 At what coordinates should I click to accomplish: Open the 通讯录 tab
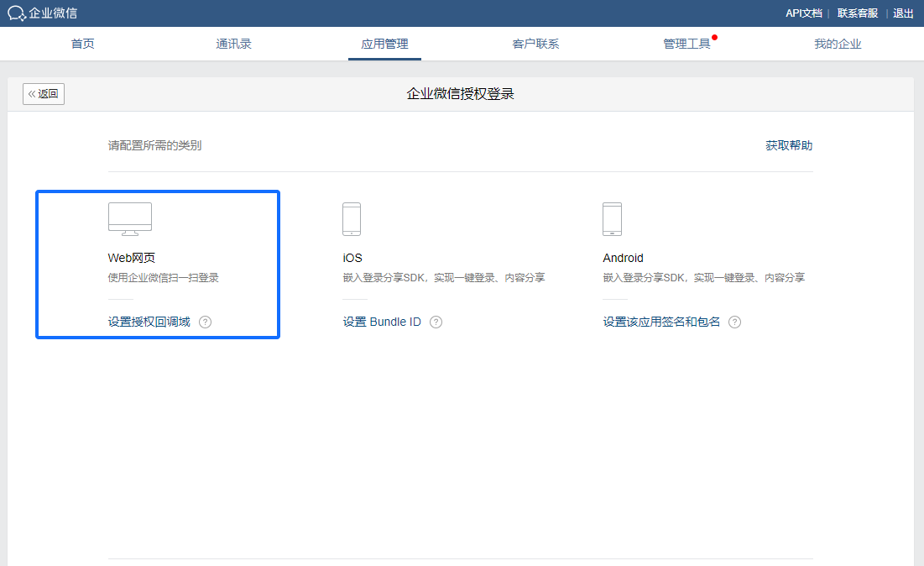[x=233, y=44]
